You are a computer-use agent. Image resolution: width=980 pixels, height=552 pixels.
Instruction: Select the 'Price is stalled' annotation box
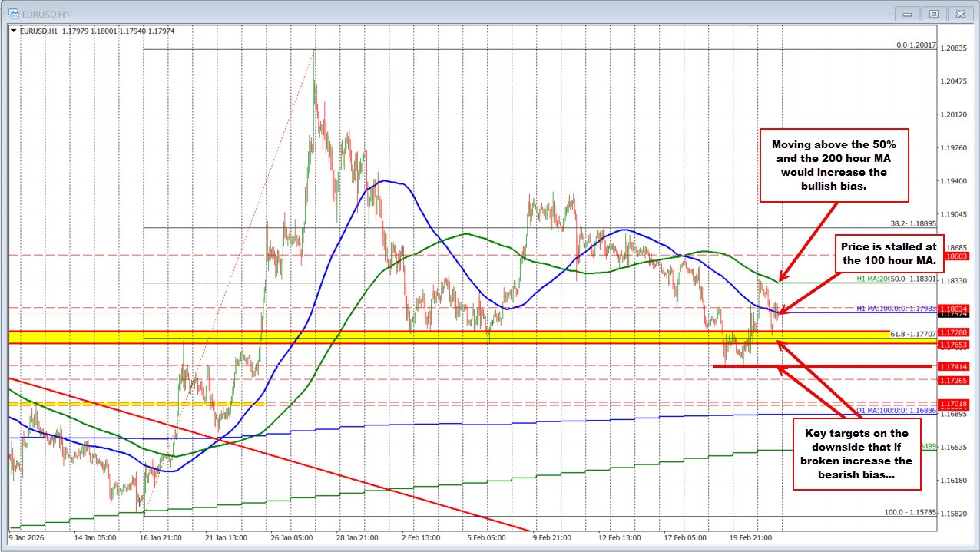coord(891,254)
